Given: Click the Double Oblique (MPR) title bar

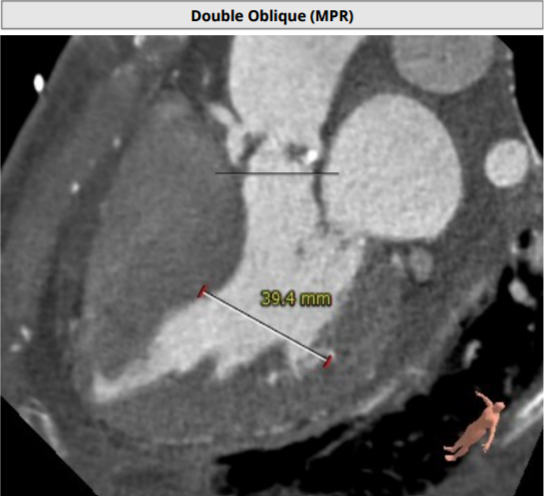Looking at the screenshot, I should pyautogui.click(x=272, y=16).
